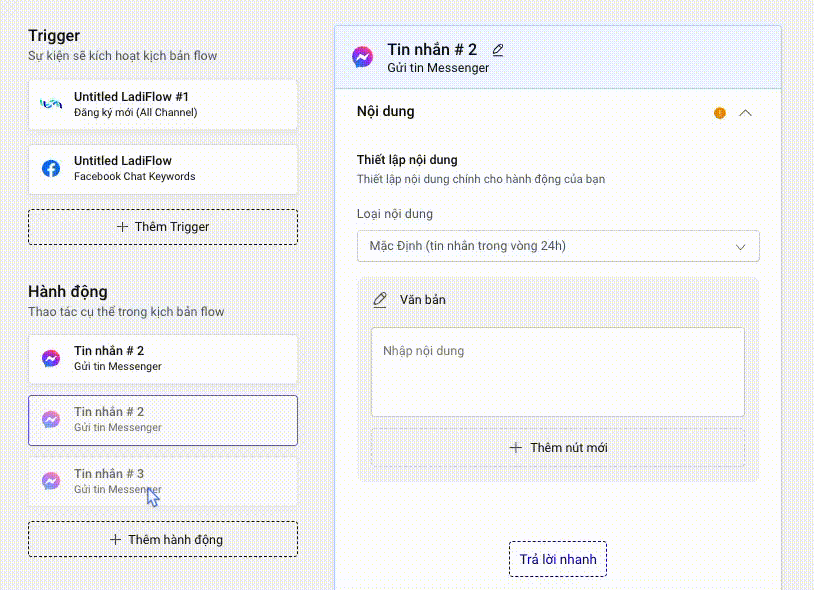Image resolution: width=814 pixels, height=590 pixels.
Task: Click the rename pencil beside the panel title
Action: (x=498, y=50)
